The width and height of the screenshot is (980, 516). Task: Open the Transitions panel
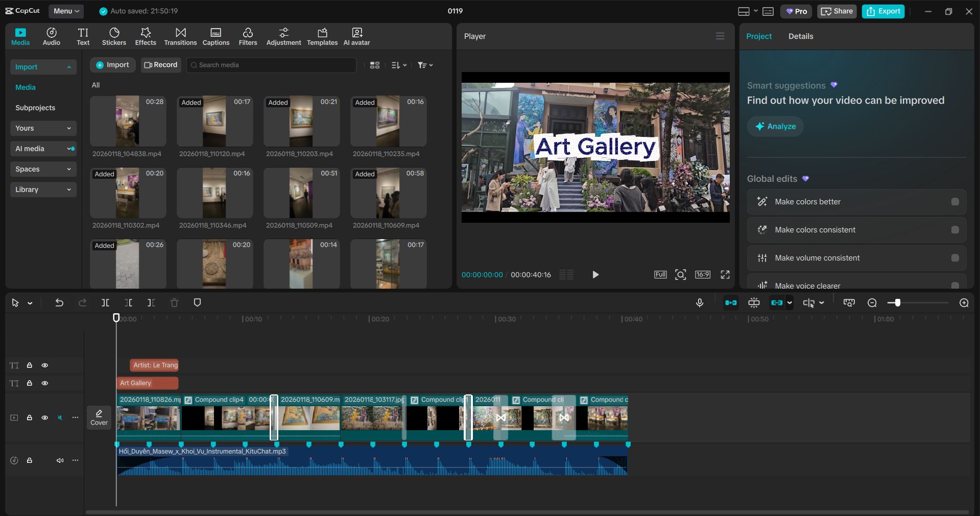click(180, 37)
